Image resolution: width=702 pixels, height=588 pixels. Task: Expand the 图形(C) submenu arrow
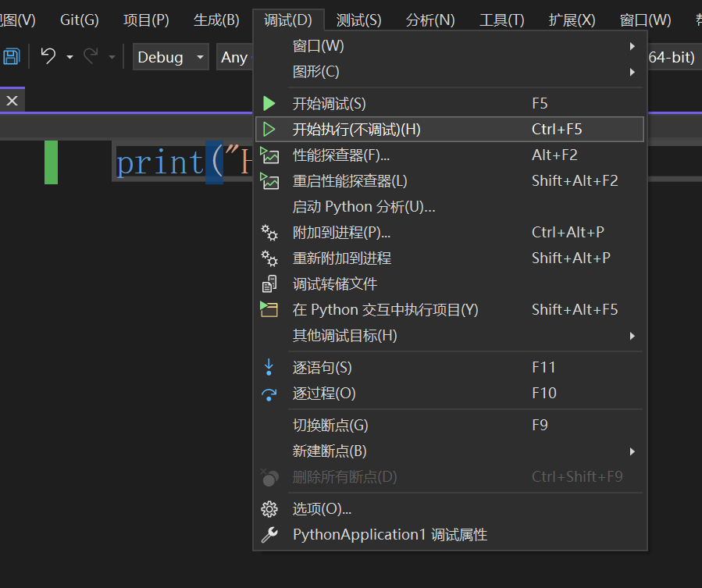[x=633, y=72]
